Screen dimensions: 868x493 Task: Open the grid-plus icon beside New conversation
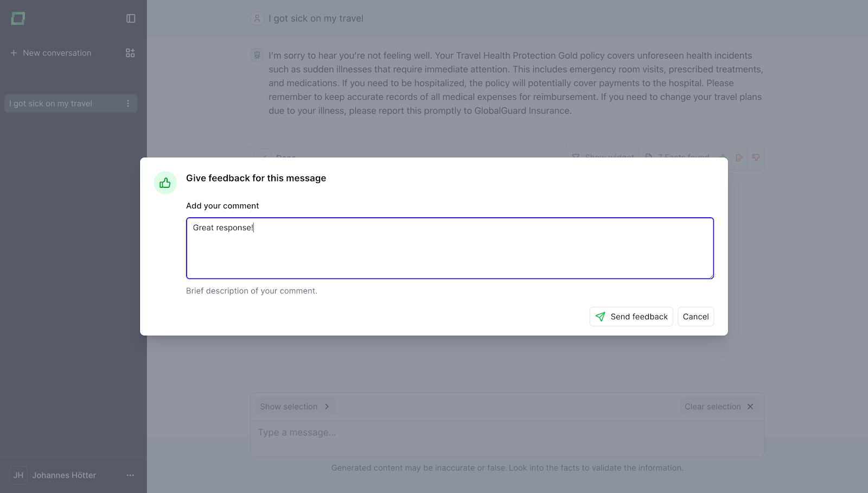[x=130, y=53]
